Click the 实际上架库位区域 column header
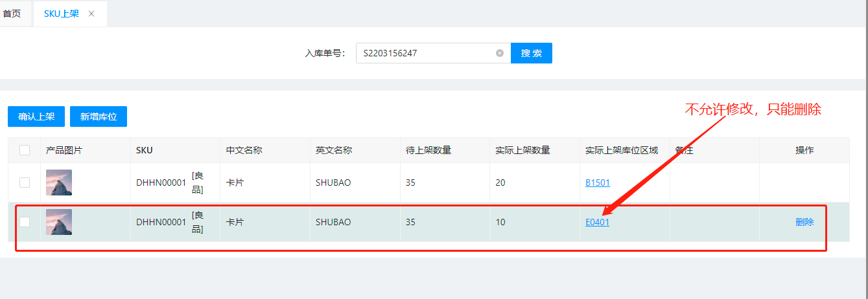868x299 pixels. click(x=621, y=150)
